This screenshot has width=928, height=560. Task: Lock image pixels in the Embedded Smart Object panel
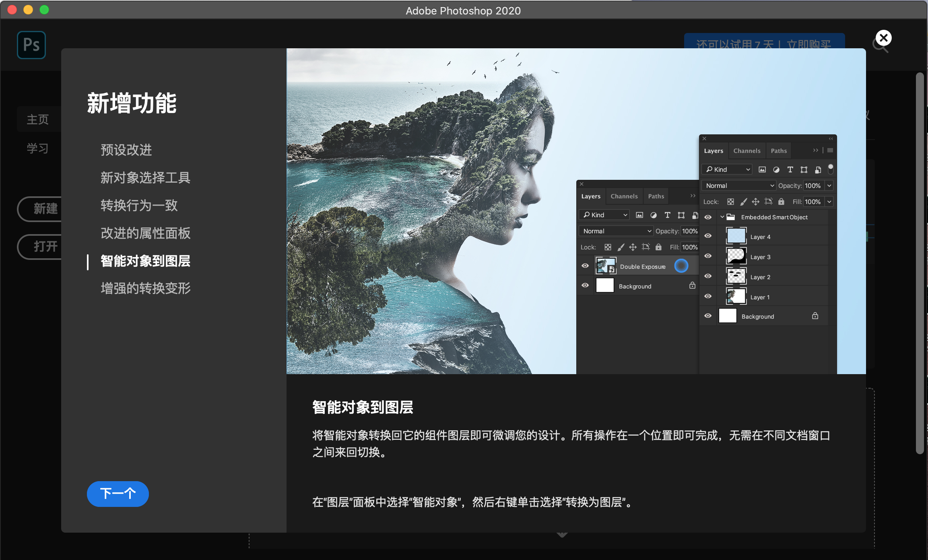pyautogui.click(x=743, y=202)
